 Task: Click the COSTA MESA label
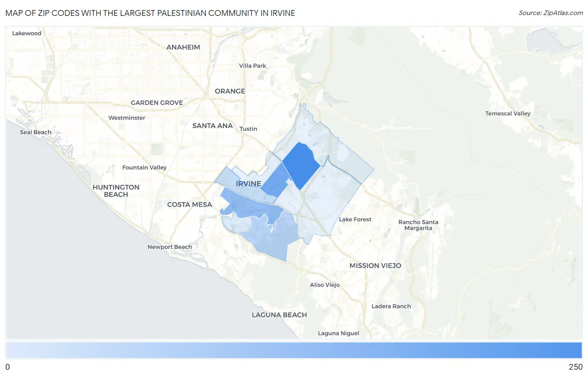(189, 205)
